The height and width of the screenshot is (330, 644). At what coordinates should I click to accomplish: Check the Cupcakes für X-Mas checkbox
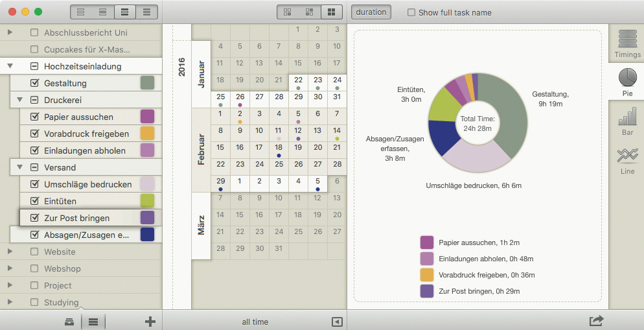pyautogui.click(x=34, y=49)
